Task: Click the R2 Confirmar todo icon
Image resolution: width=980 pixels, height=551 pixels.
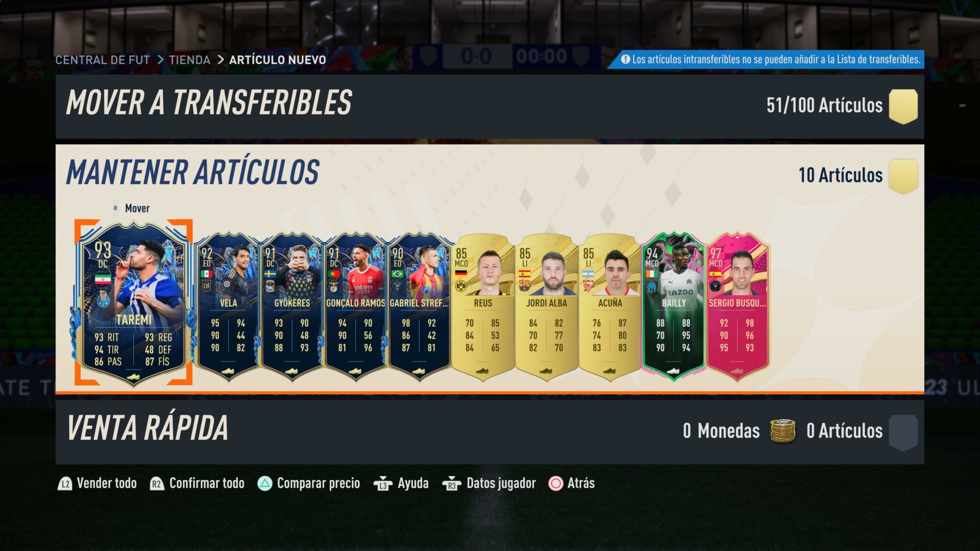Action: click(x=157, y=484)
